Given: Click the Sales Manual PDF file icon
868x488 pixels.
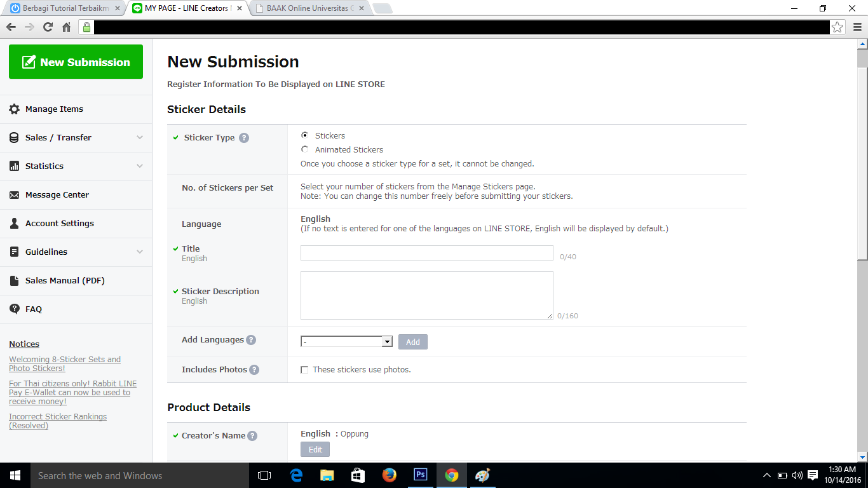Looking at the screenshot, I should coord(14,281).
